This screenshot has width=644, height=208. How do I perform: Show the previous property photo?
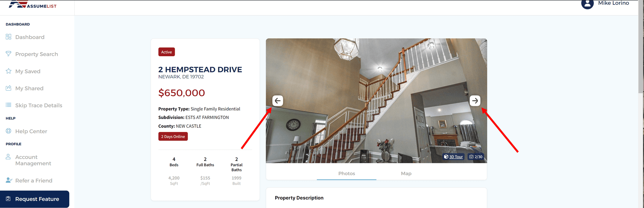pyautogui.click(x=278, y=101)
